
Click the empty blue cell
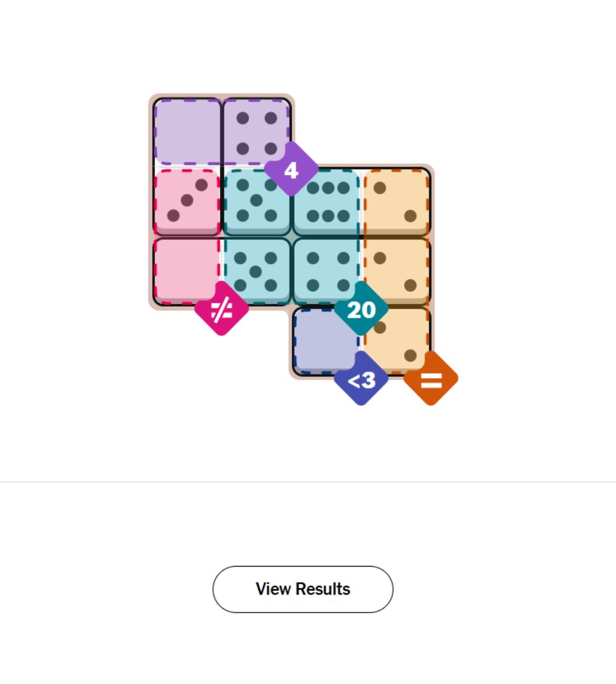[325, 341]
